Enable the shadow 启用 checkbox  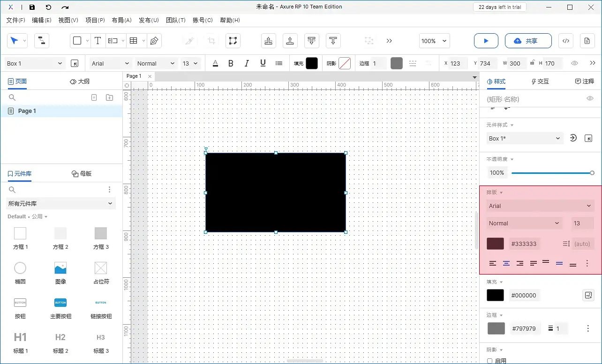[x=490, y=361]
